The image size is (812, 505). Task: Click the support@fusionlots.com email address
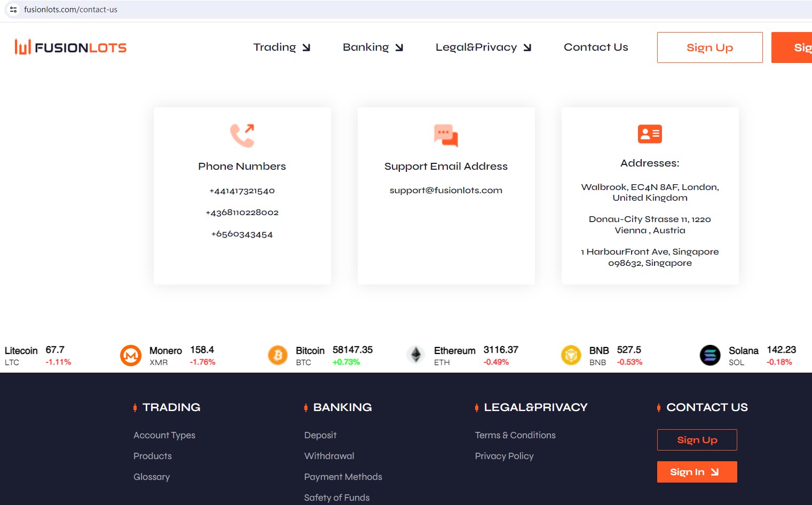click(446, 191)
